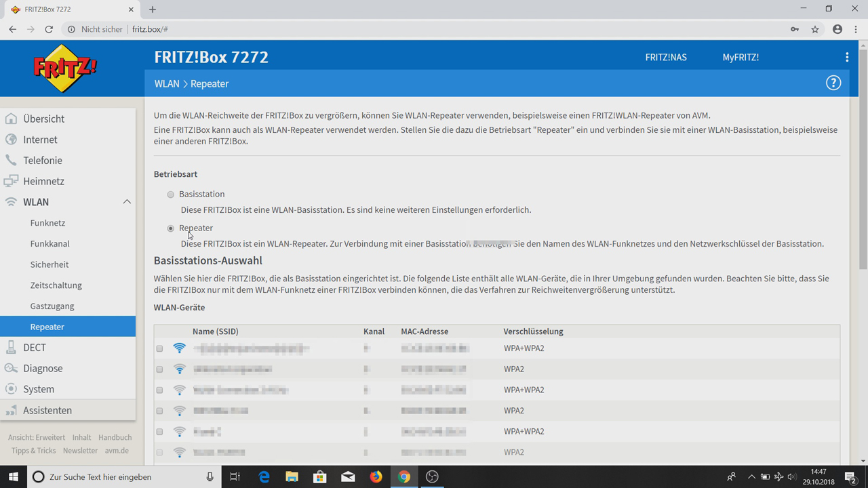
Task: Click the WLAN wireless icon in sidebar
Action: [12, 201]
